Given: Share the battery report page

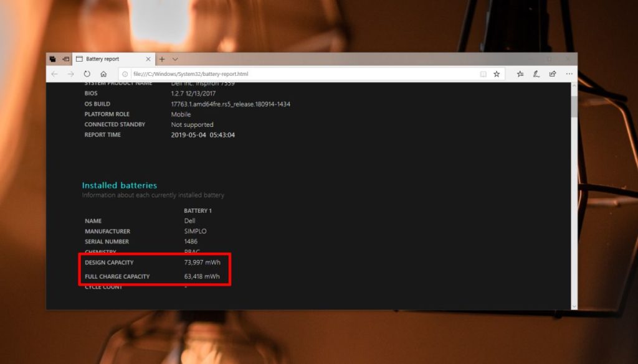Looking at the screenshot, I should [553, 73].
